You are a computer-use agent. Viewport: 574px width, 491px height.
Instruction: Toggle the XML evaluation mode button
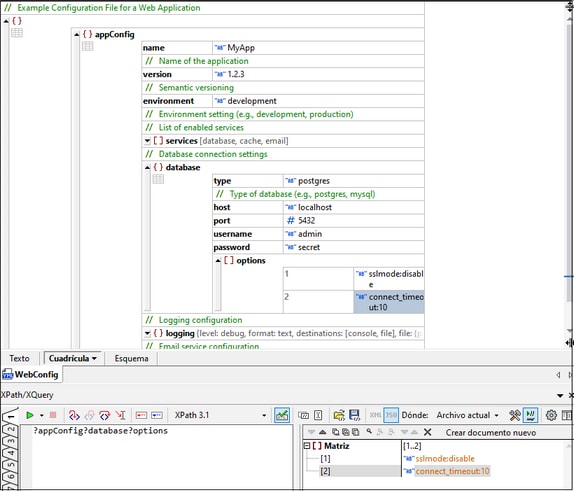(x=375, y=415)
